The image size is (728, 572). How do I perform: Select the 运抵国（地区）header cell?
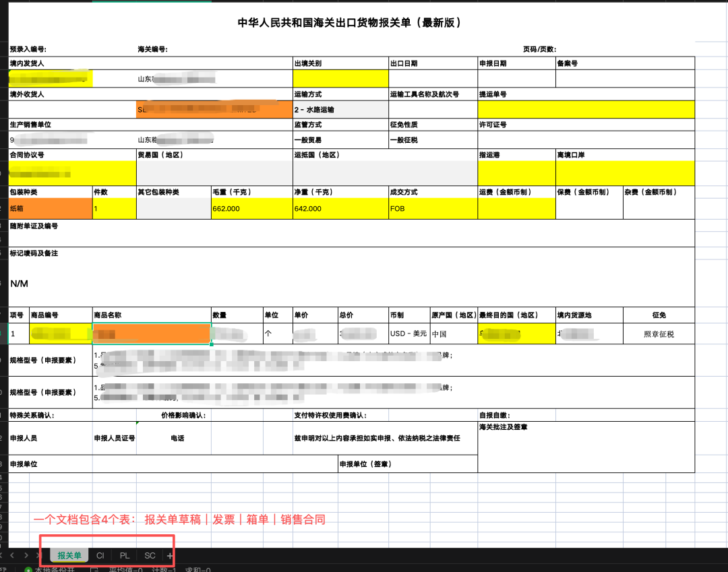pyautogui.click(x=386, y=155)
